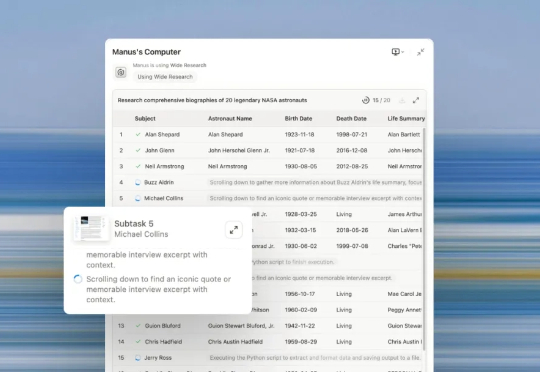Screen dimensions: 540x372
Task: Click the loading spinner beside Michael Collins row
Action: click(x=138, y=198)
